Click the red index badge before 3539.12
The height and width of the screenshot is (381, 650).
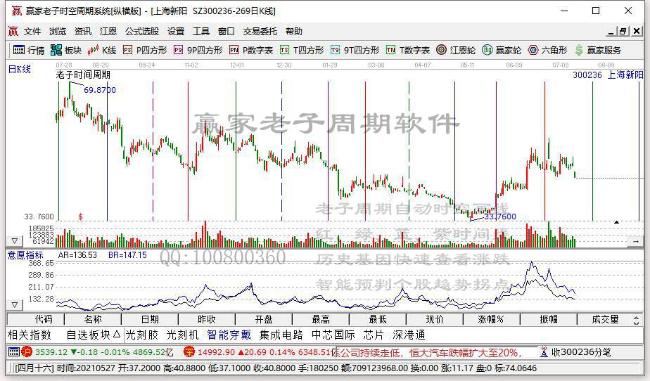[x=27, y=352]
